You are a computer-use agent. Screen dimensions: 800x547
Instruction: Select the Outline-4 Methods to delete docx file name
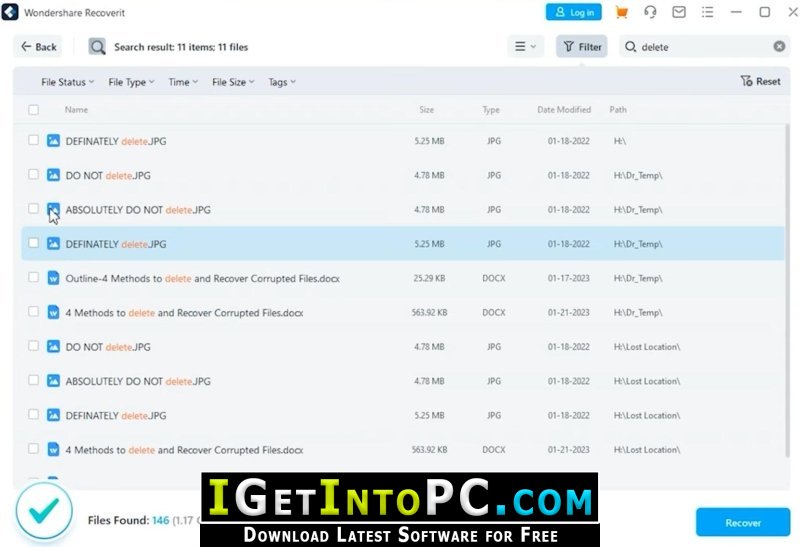pyautogui.click(x=203, y=279)
